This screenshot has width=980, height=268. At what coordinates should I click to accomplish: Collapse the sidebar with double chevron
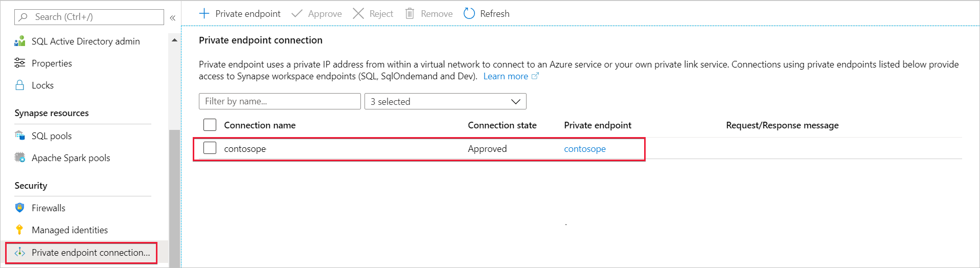[173, 17]
